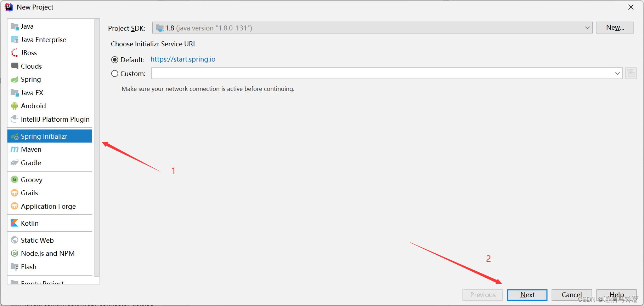Click the Kotlin K icon
The image size is (644, 306).
click(15, 223)
